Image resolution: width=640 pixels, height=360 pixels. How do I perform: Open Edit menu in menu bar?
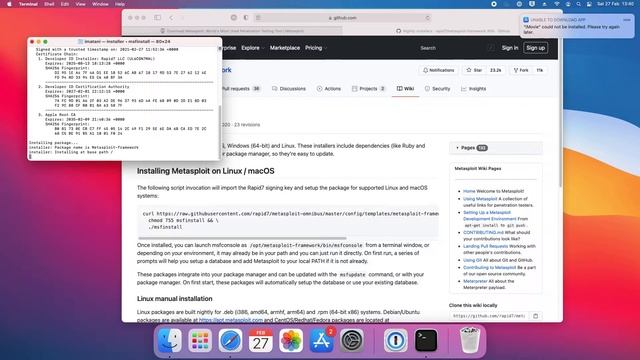coord(65,4)
